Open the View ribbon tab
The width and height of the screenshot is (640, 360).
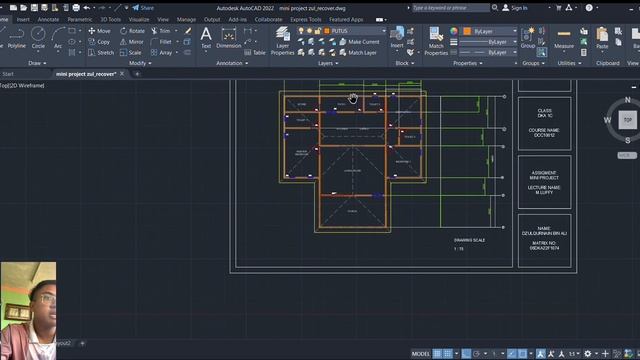(x=163, y=19)
